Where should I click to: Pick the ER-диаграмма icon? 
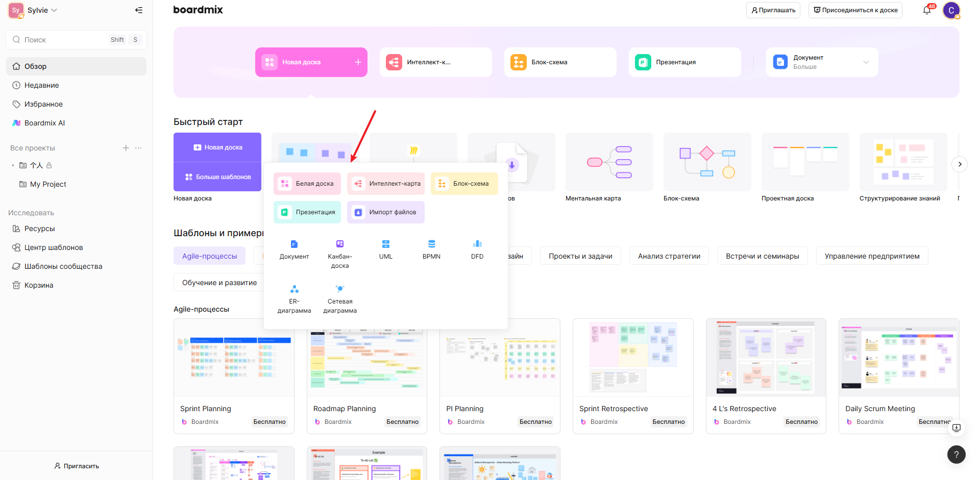[x=295, y=289]
